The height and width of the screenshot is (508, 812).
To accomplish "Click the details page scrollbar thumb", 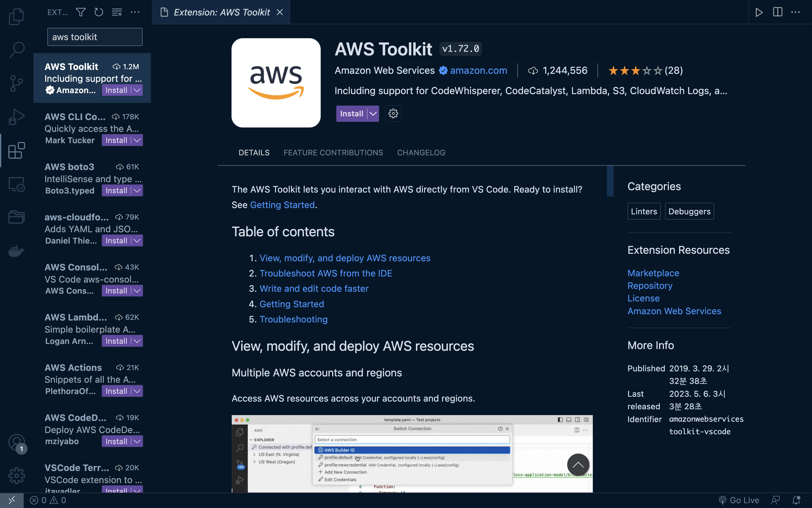I will [610, 181].
